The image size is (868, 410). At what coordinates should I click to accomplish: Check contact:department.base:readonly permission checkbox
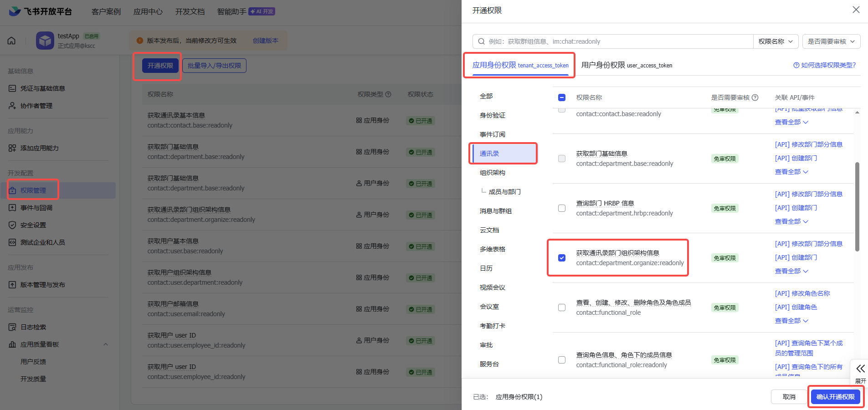[562, 159]
